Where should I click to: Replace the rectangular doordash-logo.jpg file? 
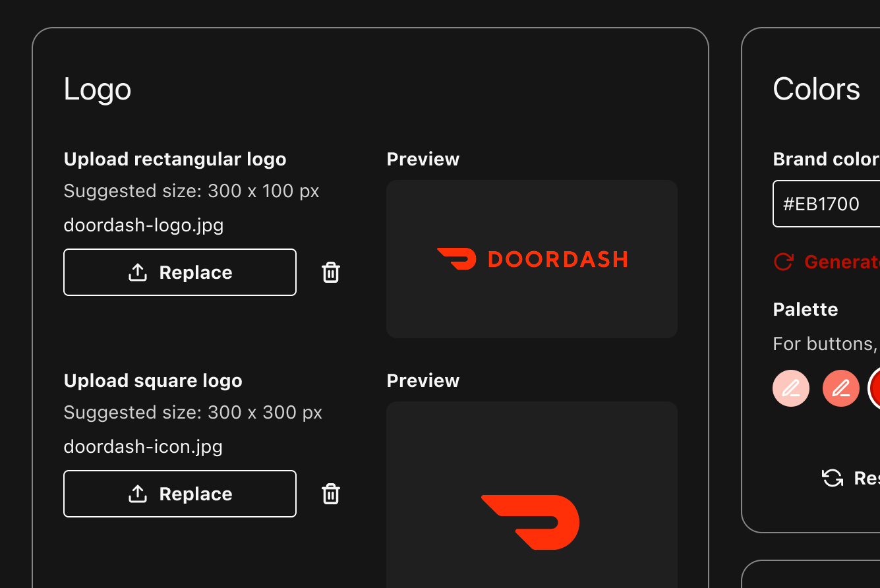(x=180, y=272)
